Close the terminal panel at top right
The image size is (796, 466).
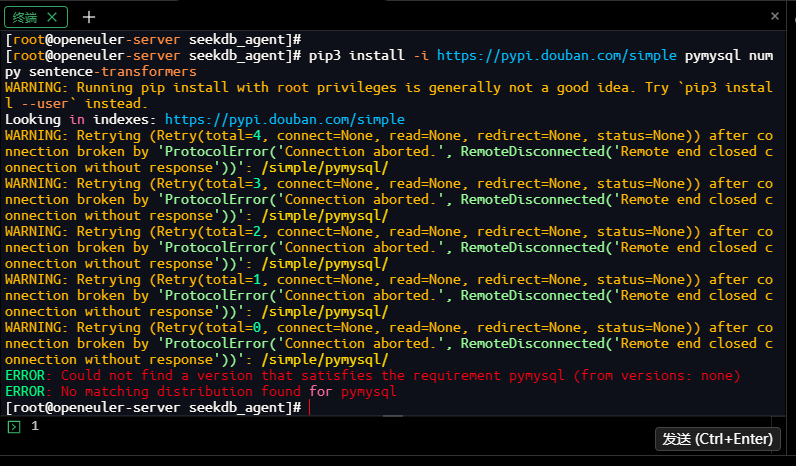click(774, 15)
